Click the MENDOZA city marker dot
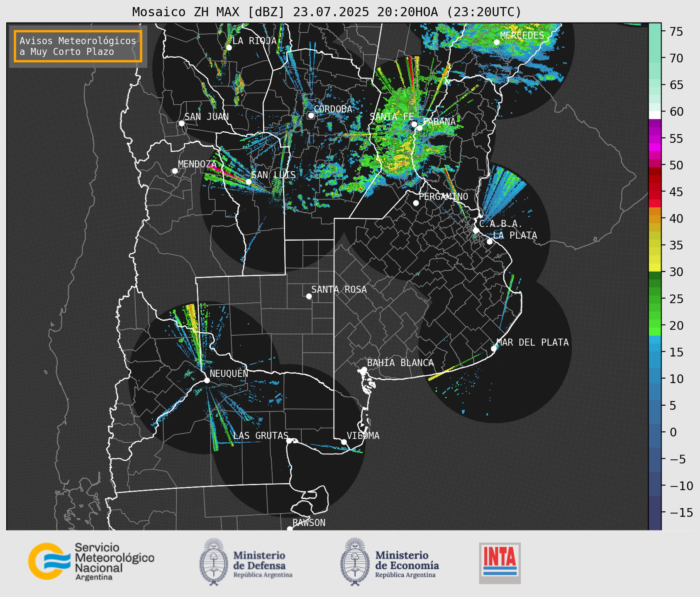This screenshot has width=700, height=597. point(175,171)
